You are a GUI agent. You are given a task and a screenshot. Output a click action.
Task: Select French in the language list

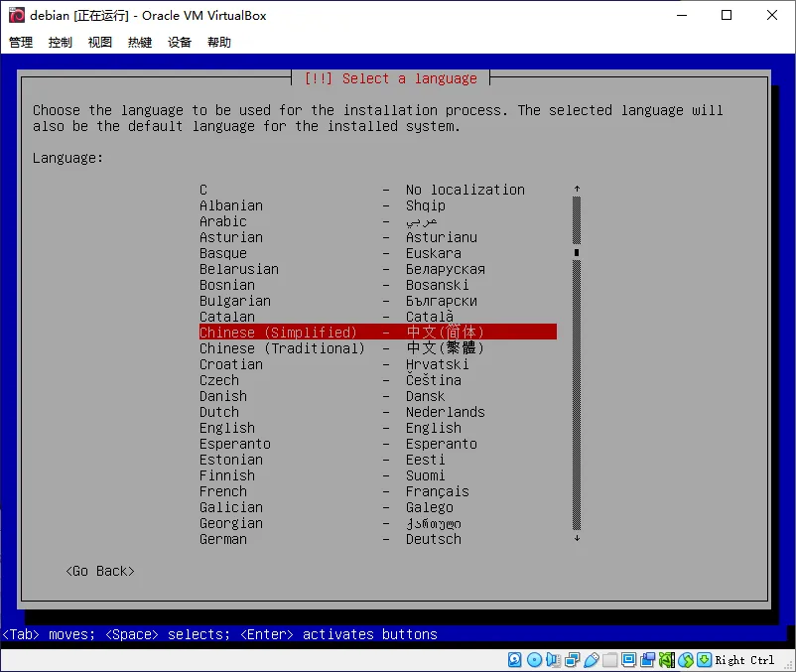[378, 491]
